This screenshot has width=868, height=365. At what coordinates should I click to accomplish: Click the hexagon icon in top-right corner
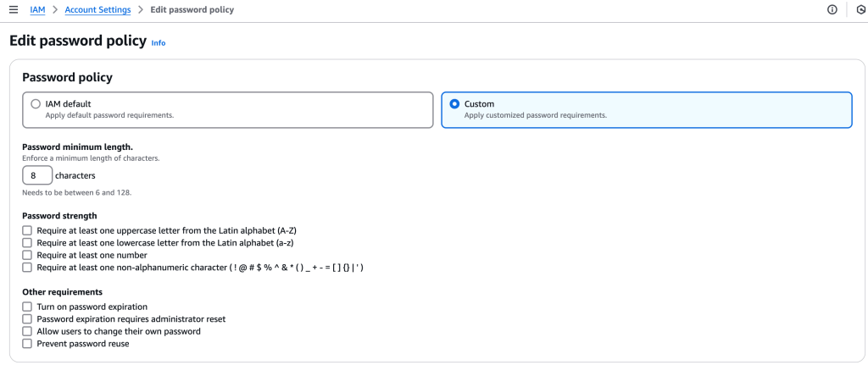pyautogui.click(x=860, y=10)
